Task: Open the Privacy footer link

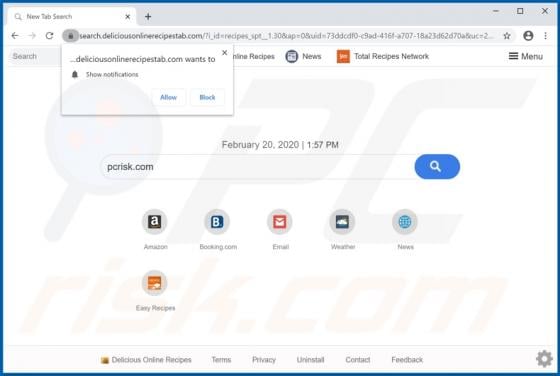Action: click(x=264, y=360)
